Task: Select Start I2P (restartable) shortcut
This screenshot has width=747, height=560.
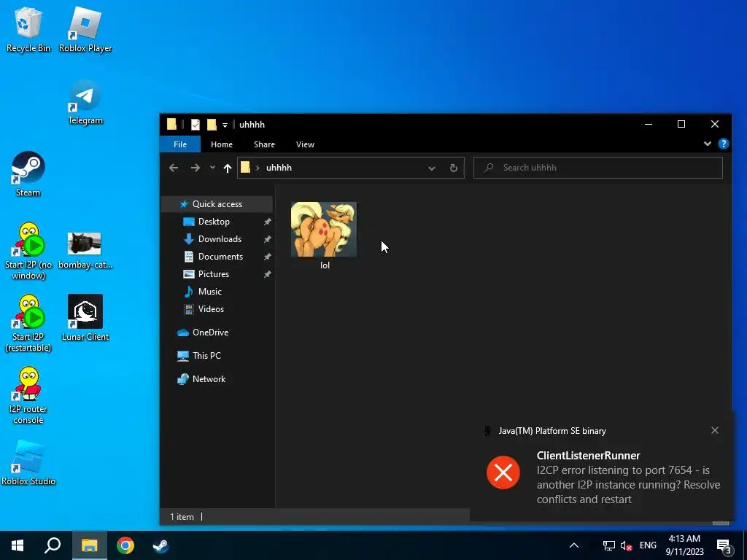Action: coord(28,324)
